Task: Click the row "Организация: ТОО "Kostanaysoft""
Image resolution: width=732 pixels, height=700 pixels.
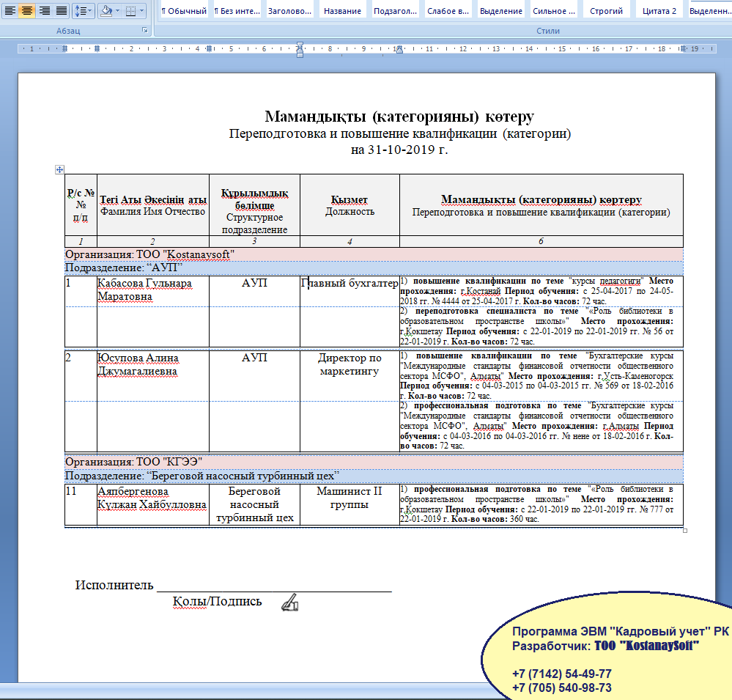Action: pos(374,254)
